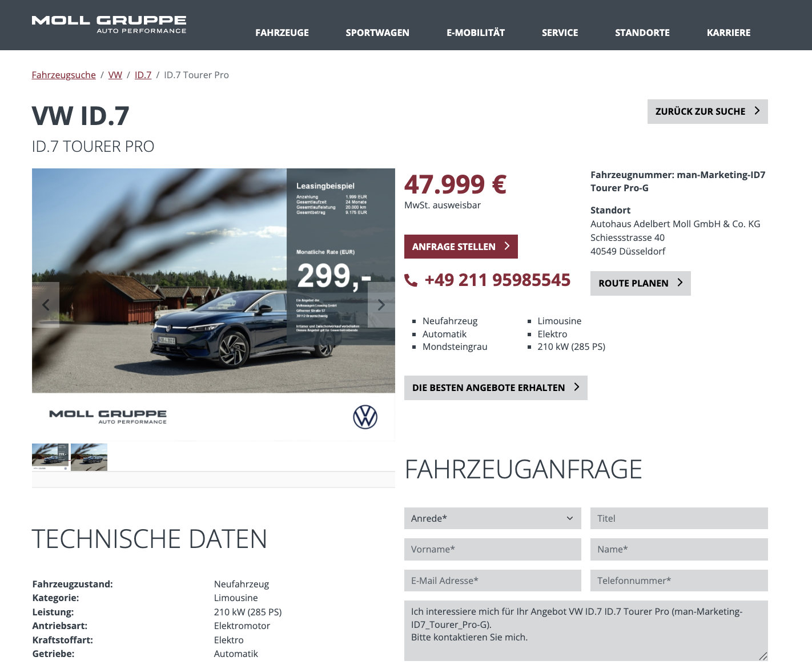Click into the E-Mail Adresse field
812x669 pixels.
[x=492, y=581]
